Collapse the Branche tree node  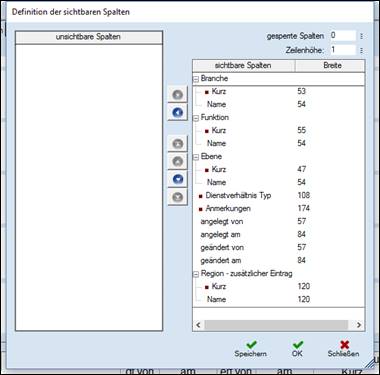196,79
